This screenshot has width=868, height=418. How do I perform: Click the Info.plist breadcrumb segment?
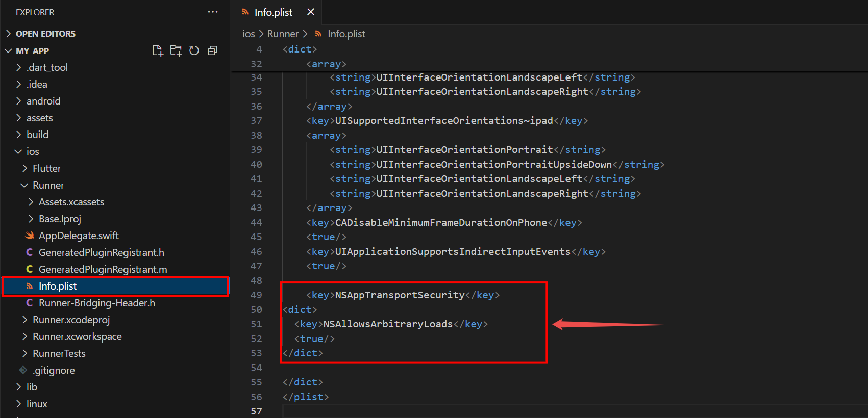(x=346, y=34)
